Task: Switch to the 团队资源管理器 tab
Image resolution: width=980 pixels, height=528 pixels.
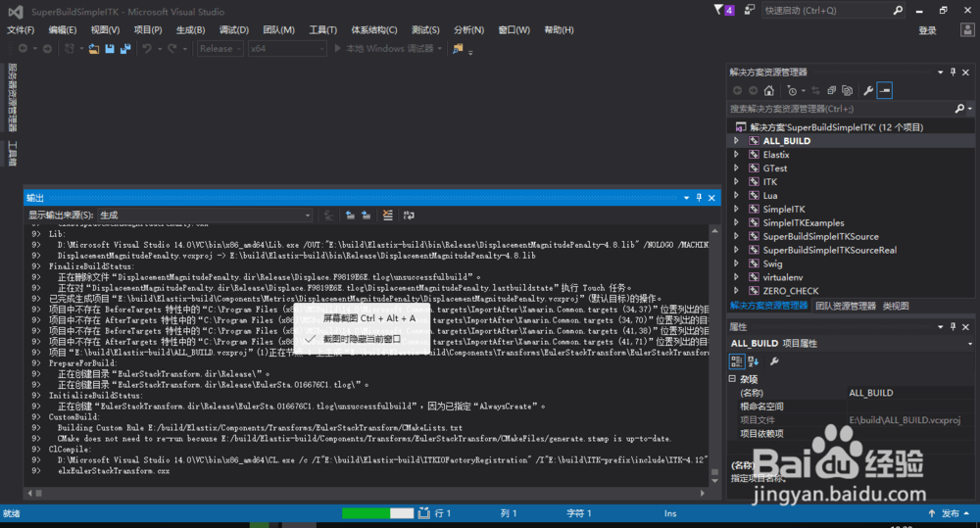Action: click(846, 307)
